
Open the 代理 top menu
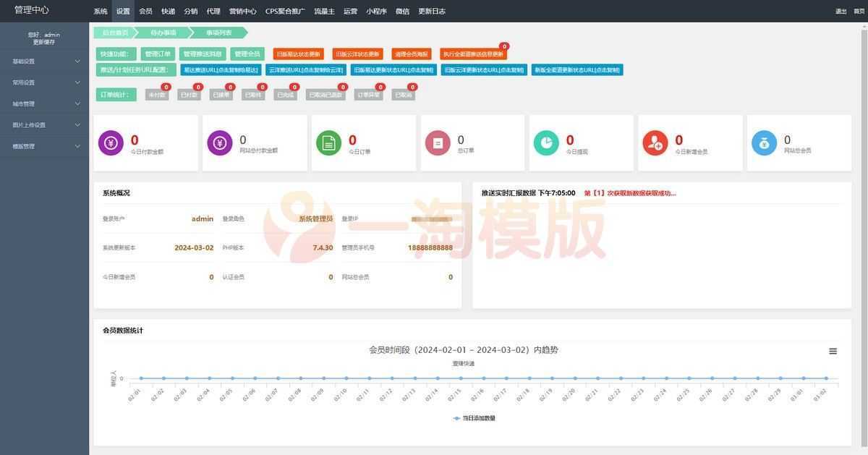coord(213,11)
